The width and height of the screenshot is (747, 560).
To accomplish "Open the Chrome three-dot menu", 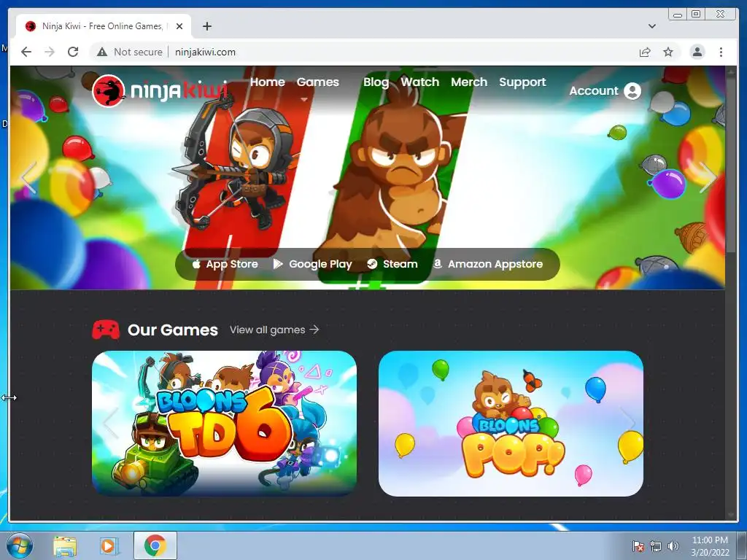I will pyautogui.click(x=721, y=52).
